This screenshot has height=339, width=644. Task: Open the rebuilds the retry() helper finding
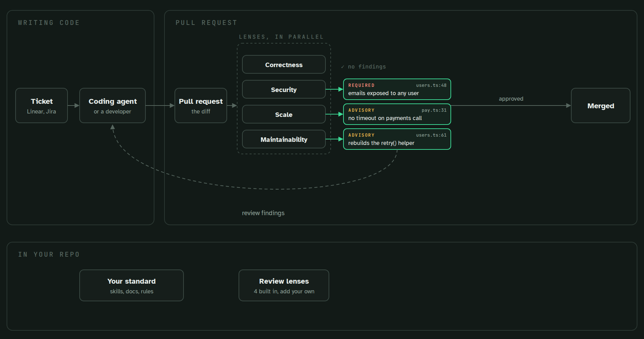click(x=397, y=139)
